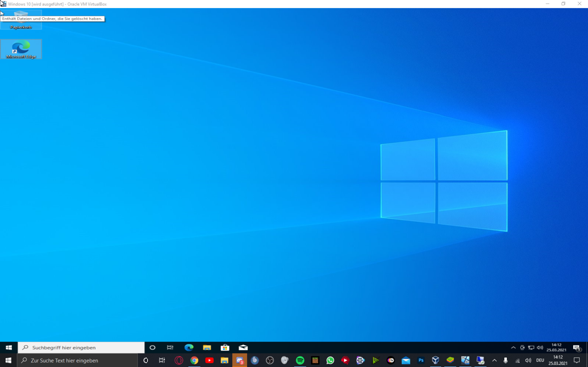Launch Minecraft from the host taskbar
Screen dimensions: 588x367
(315, 360)
